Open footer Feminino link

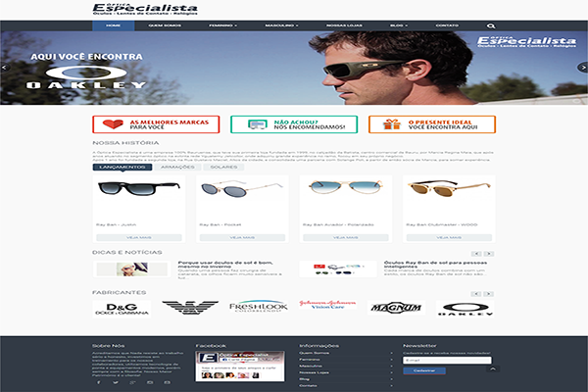310,360
